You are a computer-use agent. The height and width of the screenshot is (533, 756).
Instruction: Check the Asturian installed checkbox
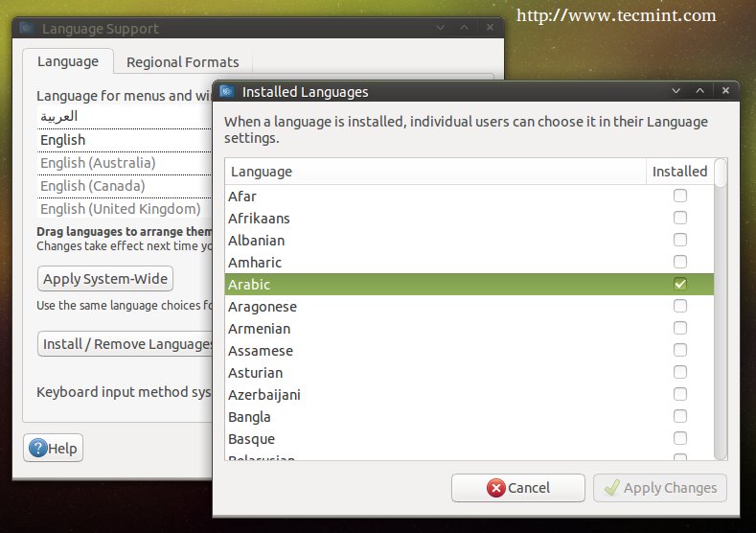coord(679,372)
